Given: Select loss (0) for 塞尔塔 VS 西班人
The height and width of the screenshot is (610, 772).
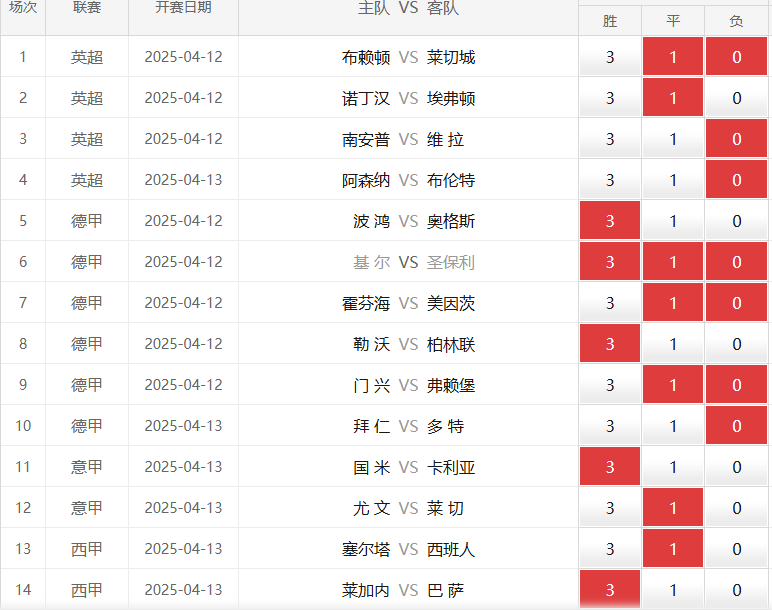Looking at the screenshot, I should 736,548.
